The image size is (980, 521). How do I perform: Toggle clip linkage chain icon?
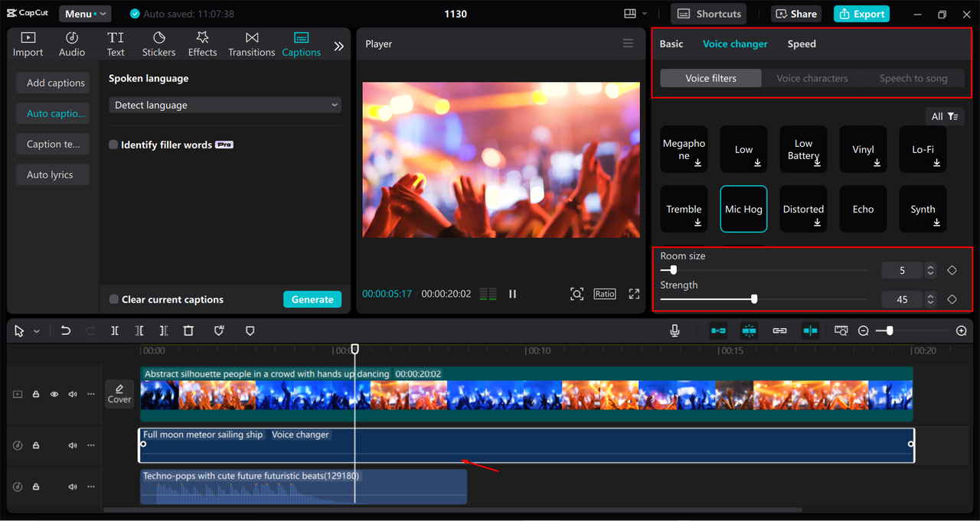point(779,331)
